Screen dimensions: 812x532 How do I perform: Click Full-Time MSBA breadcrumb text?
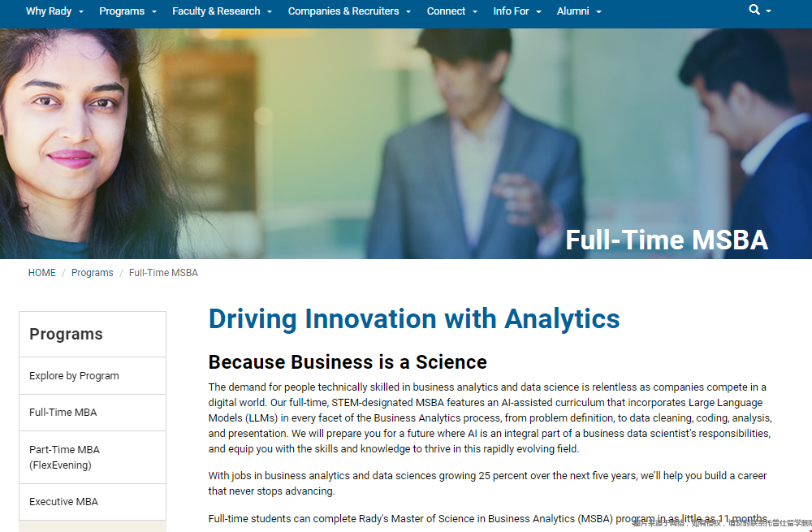(163, 273)
